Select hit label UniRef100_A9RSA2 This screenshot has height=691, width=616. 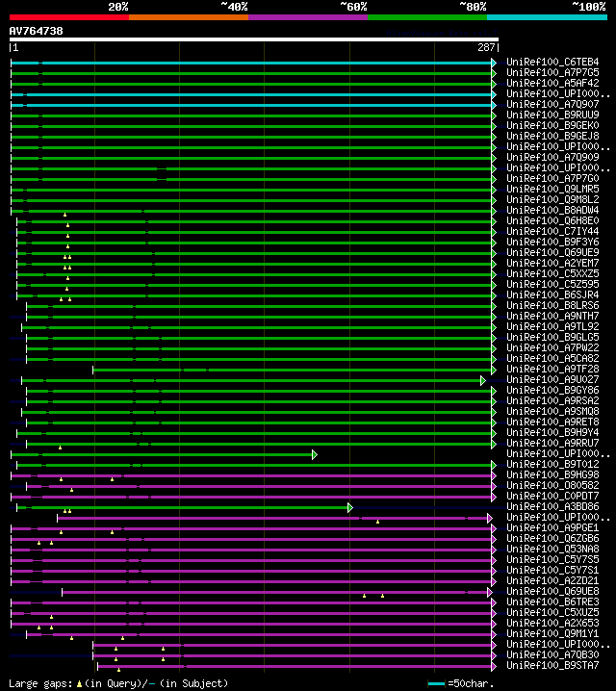coord(552,400)
